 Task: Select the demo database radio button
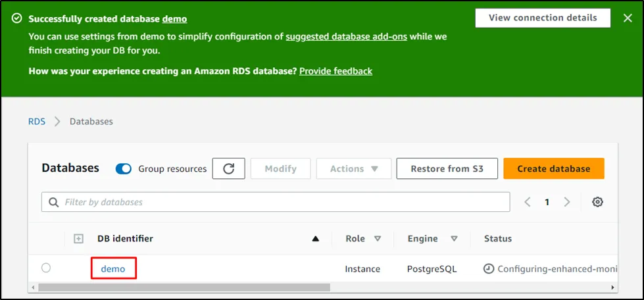point(46,268)
